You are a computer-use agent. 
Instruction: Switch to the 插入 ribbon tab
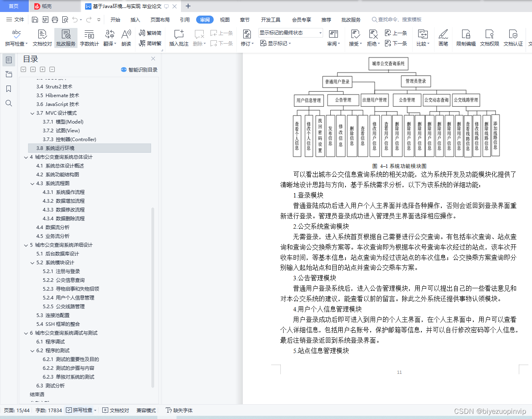click(x=135, y=20)
